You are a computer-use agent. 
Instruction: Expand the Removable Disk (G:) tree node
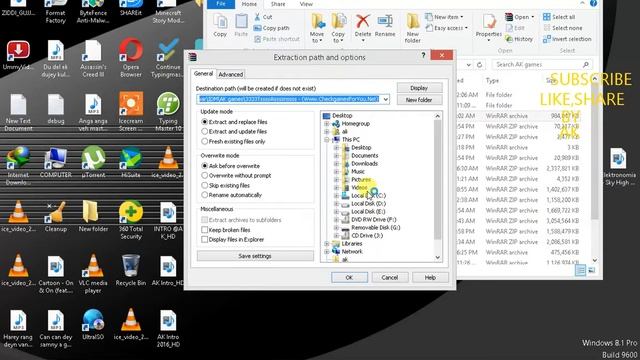tap(336, 228)
